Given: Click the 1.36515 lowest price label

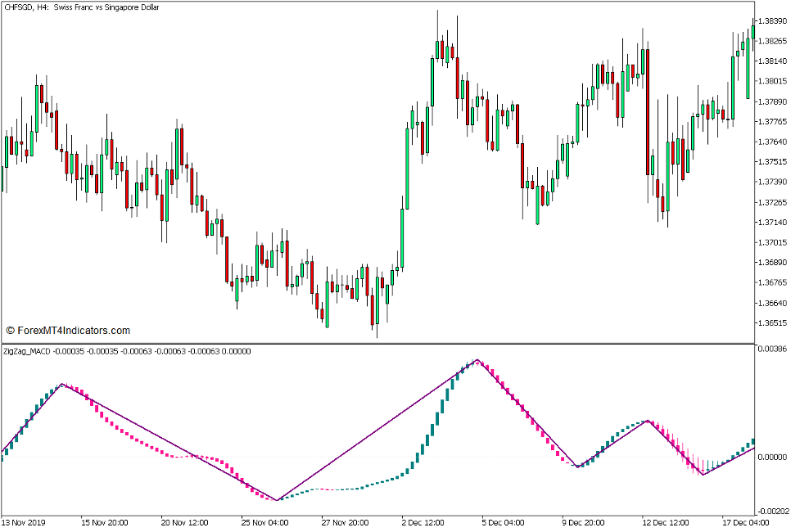Looking at the screenshot, I should pyautogui.click(x=773, y=324).
